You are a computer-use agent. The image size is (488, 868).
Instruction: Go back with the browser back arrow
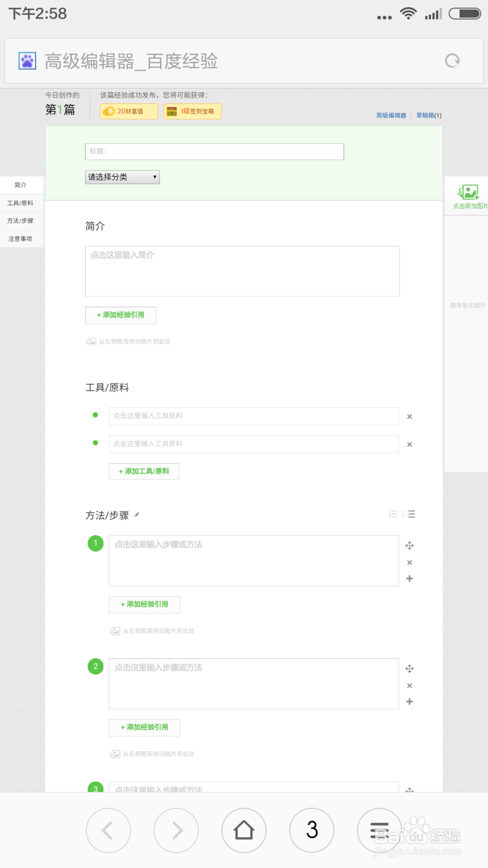[x=108, y=830]
